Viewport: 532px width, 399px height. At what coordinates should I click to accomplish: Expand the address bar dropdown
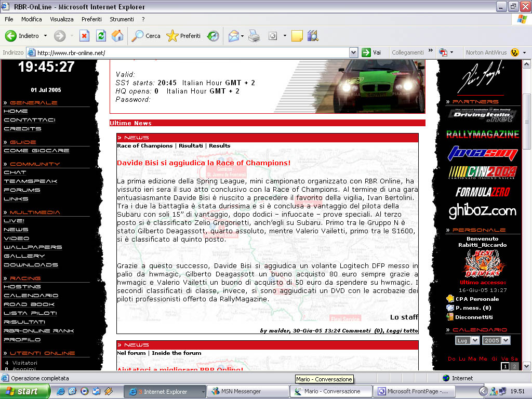point(353,52)
